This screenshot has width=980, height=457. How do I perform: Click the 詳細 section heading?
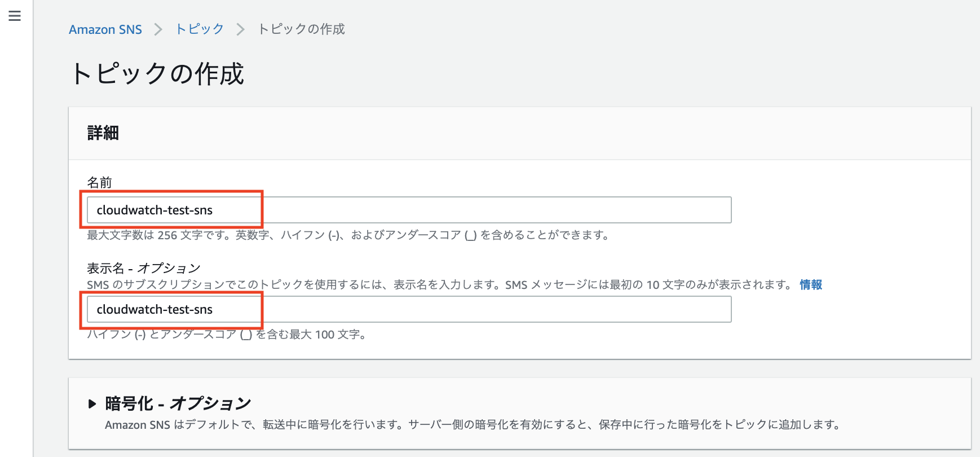[x=102, y=133]
